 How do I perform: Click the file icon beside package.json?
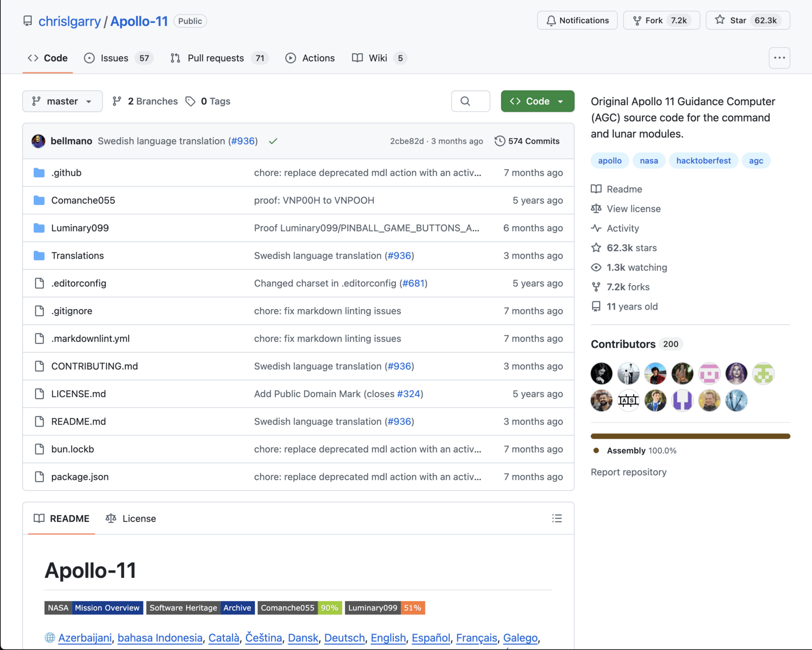(x=39, y=477)
